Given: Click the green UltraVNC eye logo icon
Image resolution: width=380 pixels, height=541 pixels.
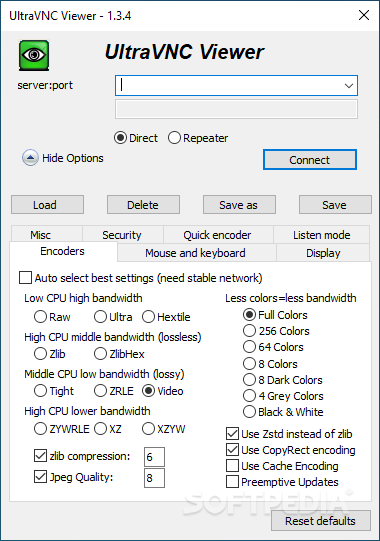Looking at the screenshot, I should pos(34,55).
